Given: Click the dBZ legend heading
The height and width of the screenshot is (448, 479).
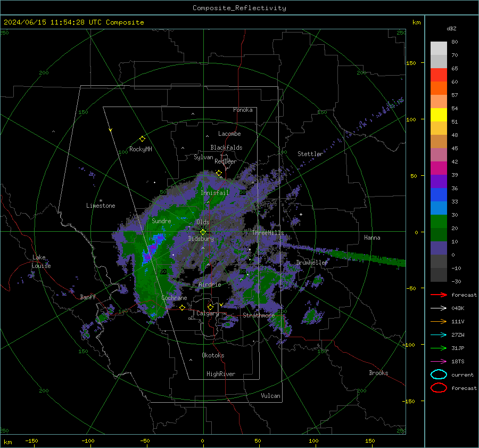Looking at the screenshot, I should (451, 29).
